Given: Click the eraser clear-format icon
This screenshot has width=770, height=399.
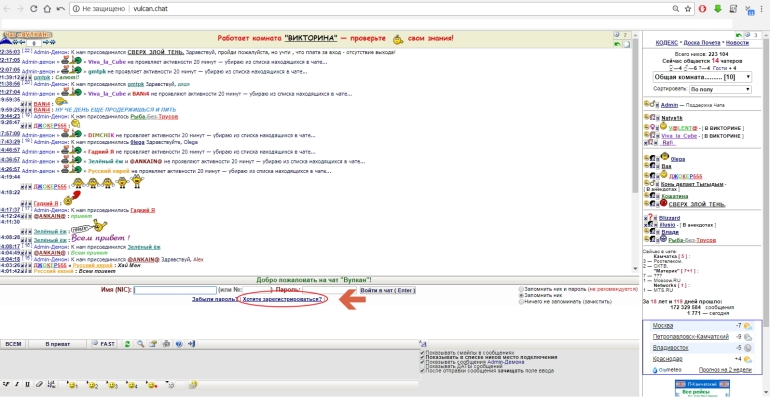Looking at the screenshot, I should pos(39,384).
